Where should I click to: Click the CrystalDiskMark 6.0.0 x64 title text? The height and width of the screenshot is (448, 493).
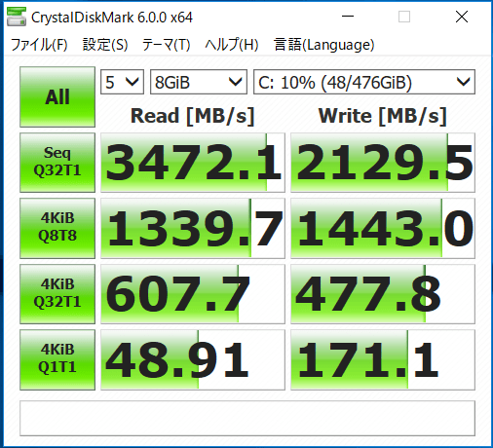tap(112, 18)
